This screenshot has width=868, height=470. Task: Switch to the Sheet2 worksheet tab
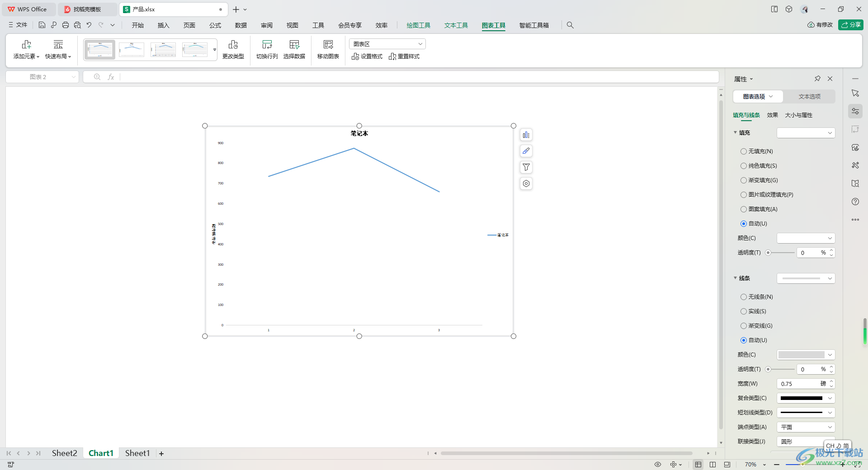[65, 453]
